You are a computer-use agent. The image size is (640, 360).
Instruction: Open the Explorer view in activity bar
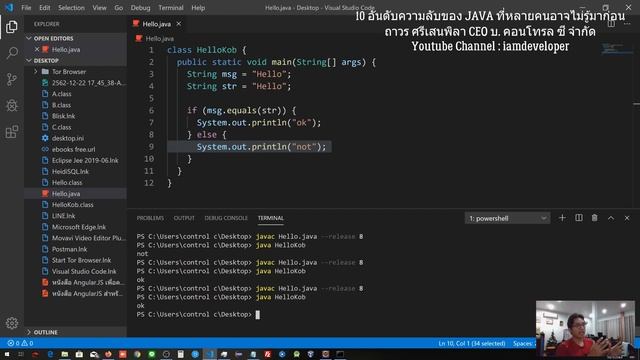pyautogui.click(x=11, y=27)
